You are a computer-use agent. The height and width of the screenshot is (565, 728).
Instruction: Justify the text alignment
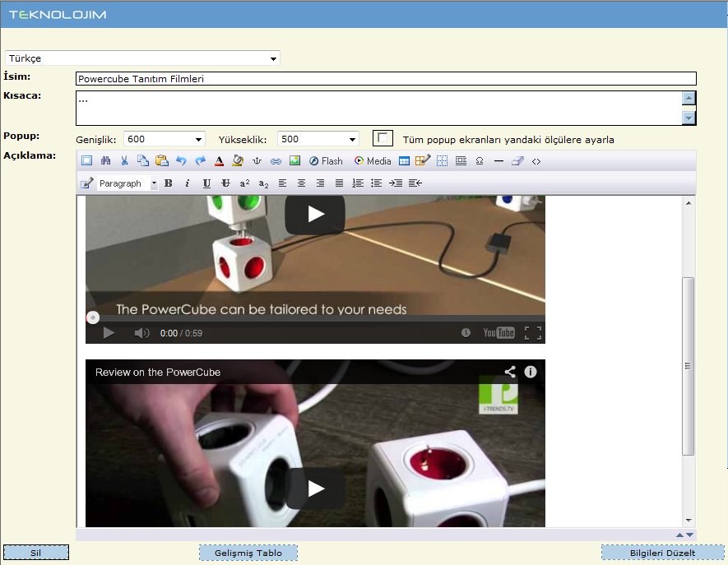(x=340, y=183)
